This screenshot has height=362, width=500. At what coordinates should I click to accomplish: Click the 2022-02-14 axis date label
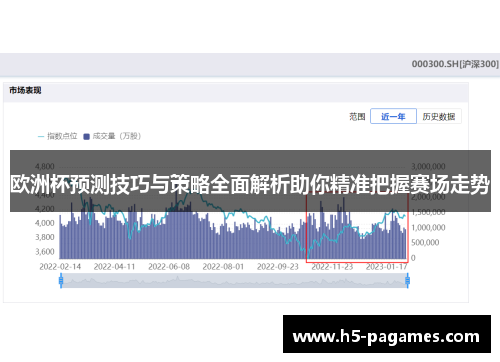pyautogui.click(x=60, y=267)
